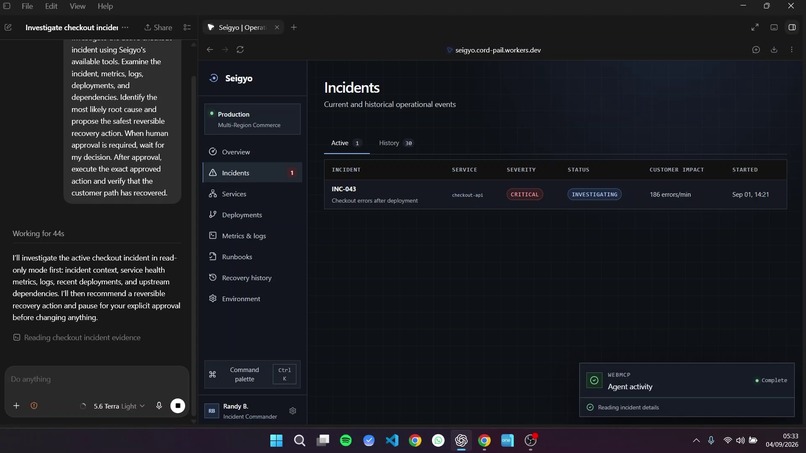
Task: Click the browser forward arrow
Action: pos(225,49)
